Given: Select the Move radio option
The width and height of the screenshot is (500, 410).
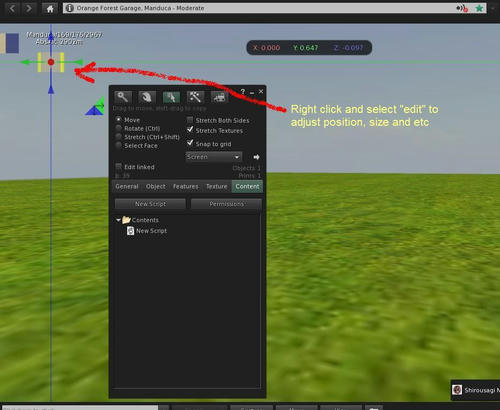Looking at the screenshot, I should (x=118, y=119).
